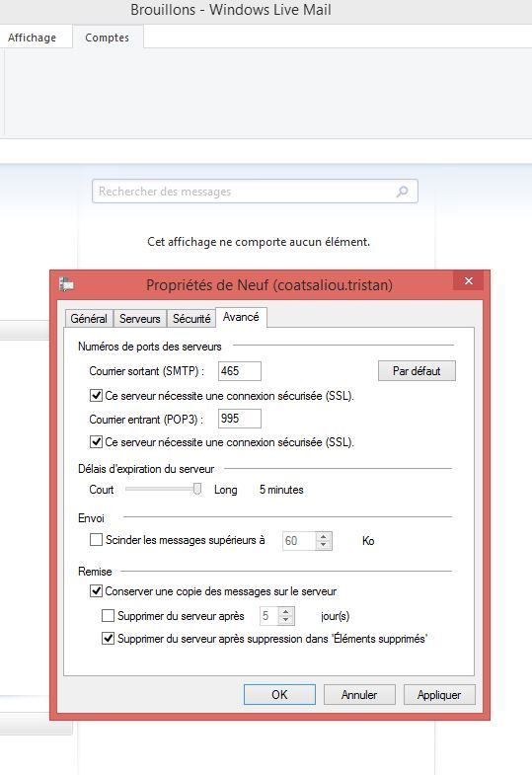Image resolution: width=532 pixels, height=775 pixels.
Task: Toggle delete from server after Éléments supprimés
Action: pyautogui.click(x=108, y=639)
